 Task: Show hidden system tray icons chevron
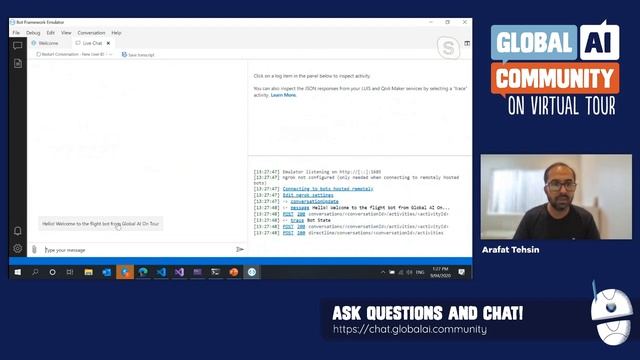pos(382,272)
